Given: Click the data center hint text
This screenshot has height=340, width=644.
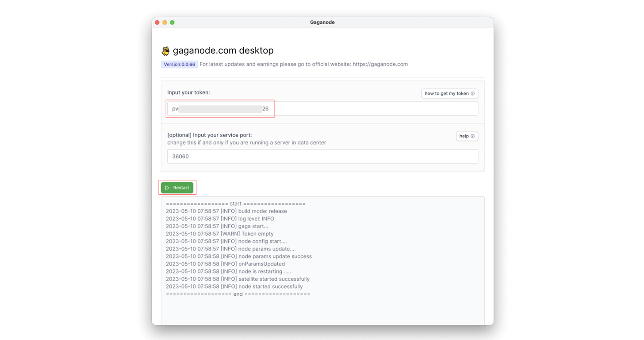Looking at the screenshot, I should point(246,142).
